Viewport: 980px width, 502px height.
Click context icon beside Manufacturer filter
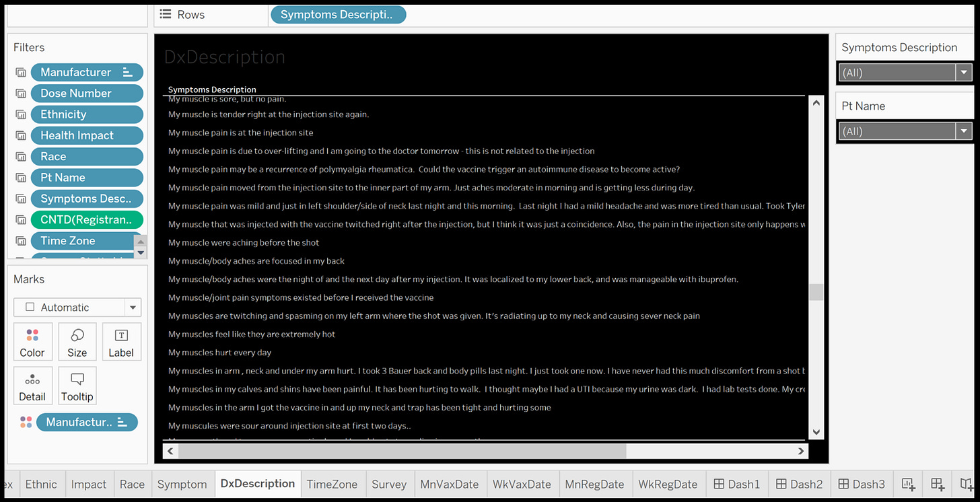click(21, 73)
